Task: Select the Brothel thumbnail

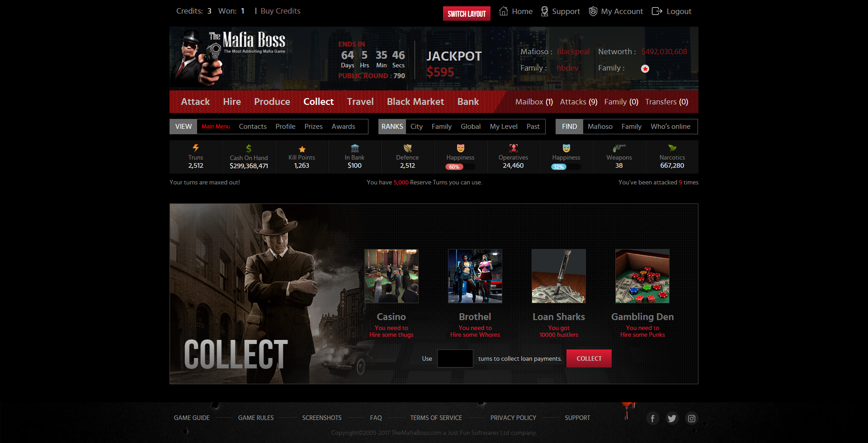Action: pyautogui.click(x=475, y=276)
